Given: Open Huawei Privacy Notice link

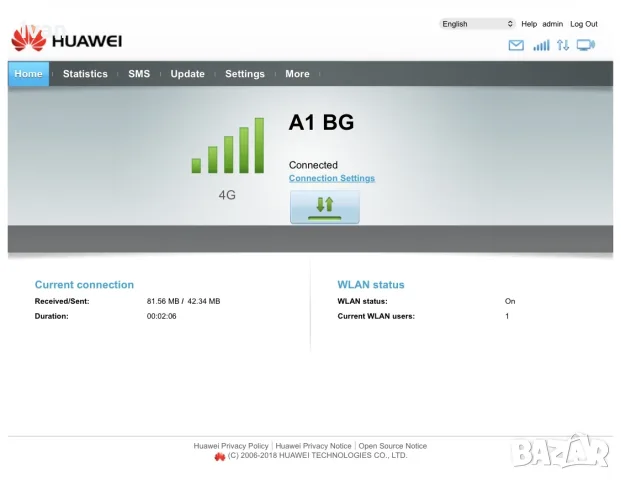Looking at the screenshot, I should [313, 446].
